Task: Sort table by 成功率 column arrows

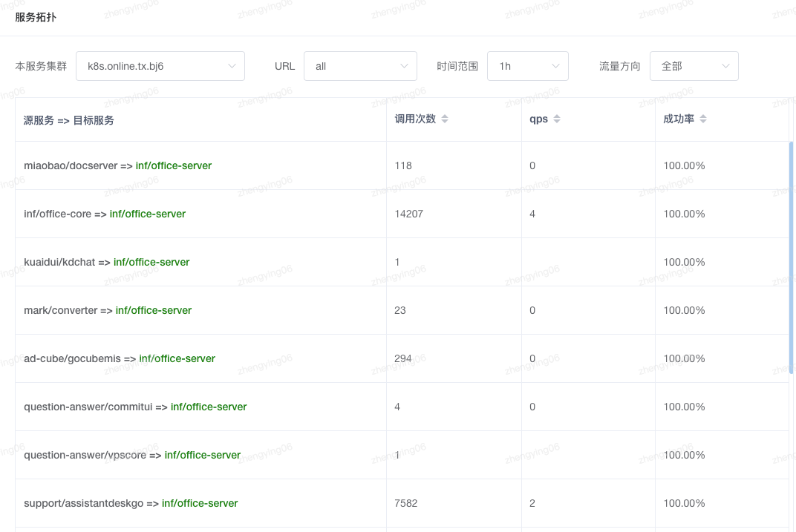Action: click(703, 119)
